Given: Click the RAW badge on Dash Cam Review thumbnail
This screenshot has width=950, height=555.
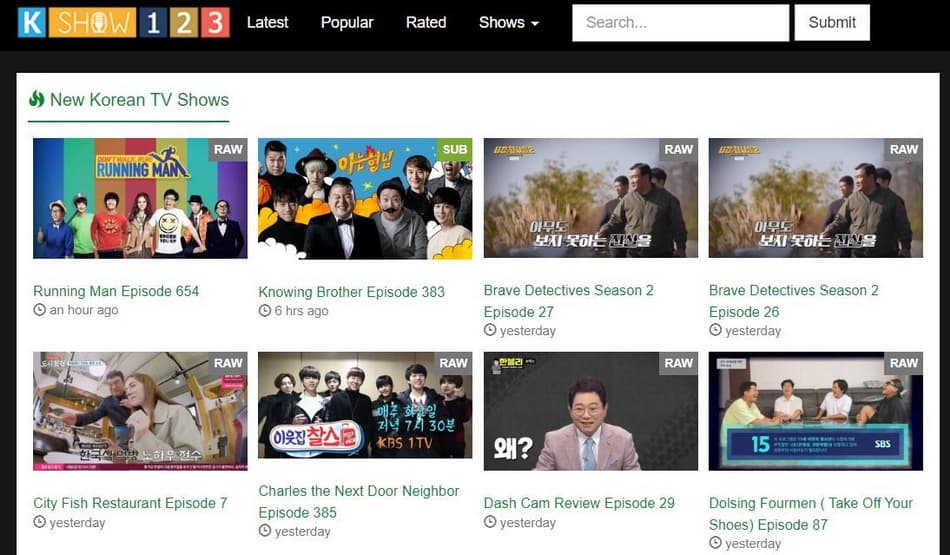Looking at the screenshot, I should point(678,363).
